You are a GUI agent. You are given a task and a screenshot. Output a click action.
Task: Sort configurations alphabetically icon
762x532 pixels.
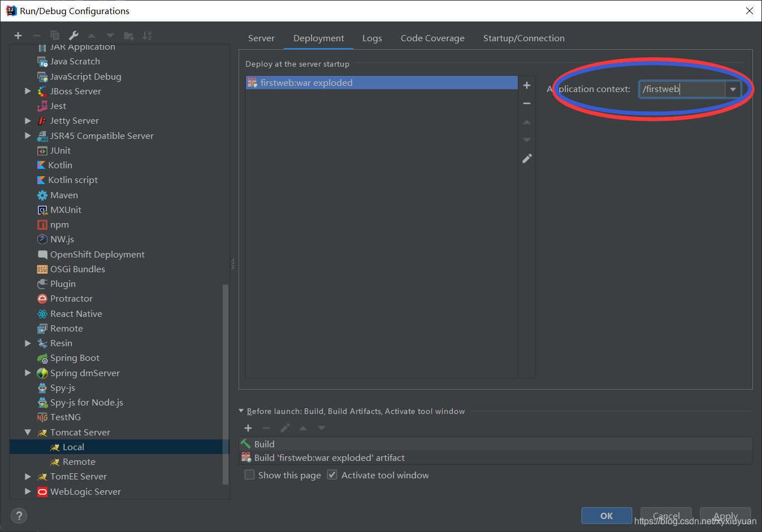[147, 36]
